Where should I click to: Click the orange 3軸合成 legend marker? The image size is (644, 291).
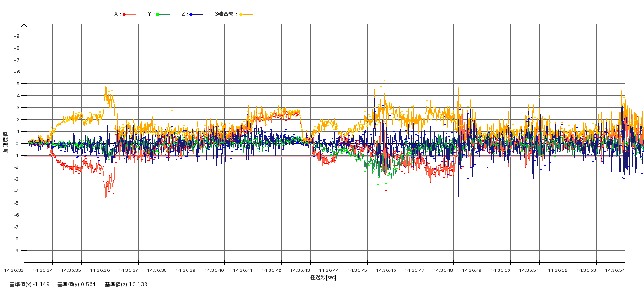pyautogui.click(x=241, y=14)
